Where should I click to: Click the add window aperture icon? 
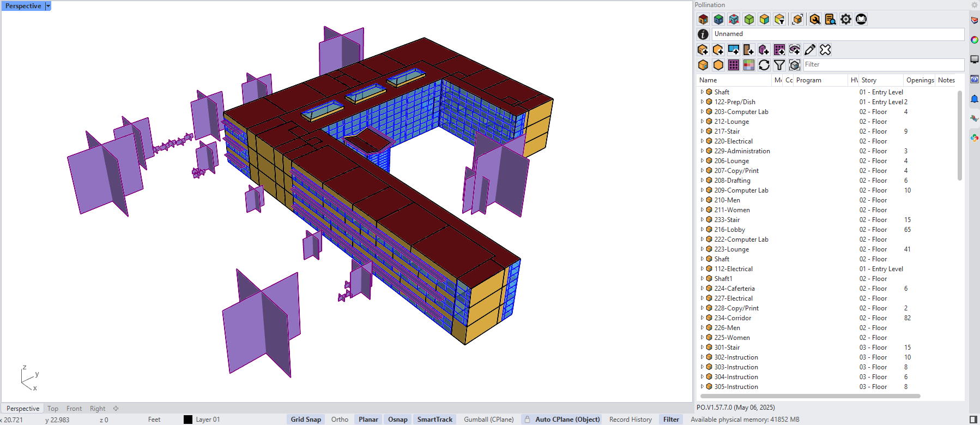pyautogui.click(x=733, y=50)
